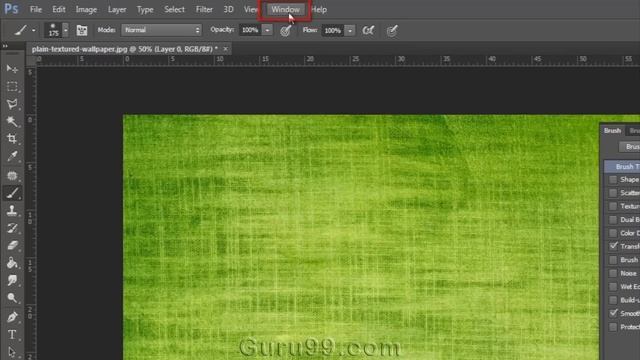Enable Wet Edges checkbox
The height and width of the screenshot is (360, 640).
[613, 287]
